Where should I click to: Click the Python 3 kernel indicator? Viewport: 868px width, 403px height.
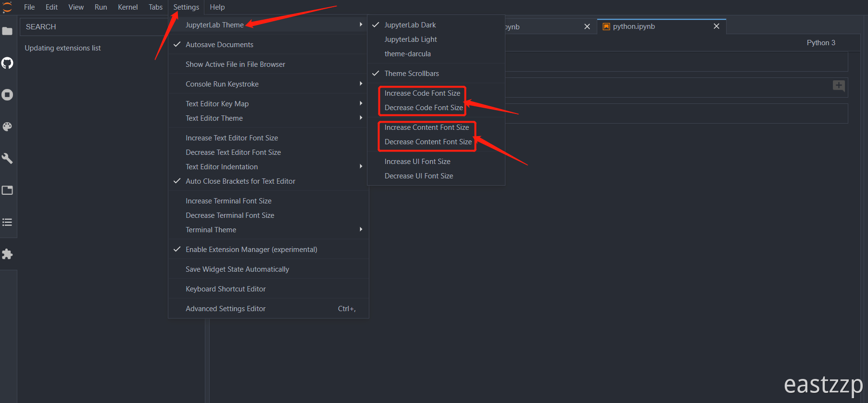(x=821, y=43)
